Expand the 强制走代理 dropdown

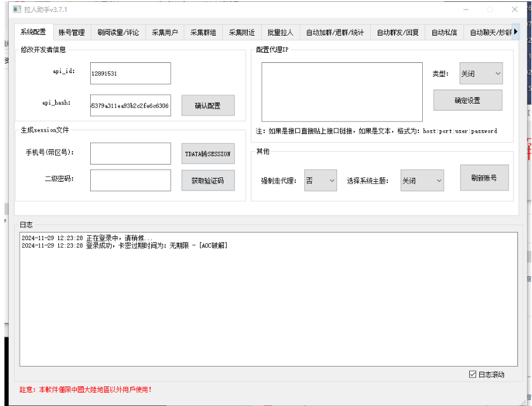(x=320, y=180)
